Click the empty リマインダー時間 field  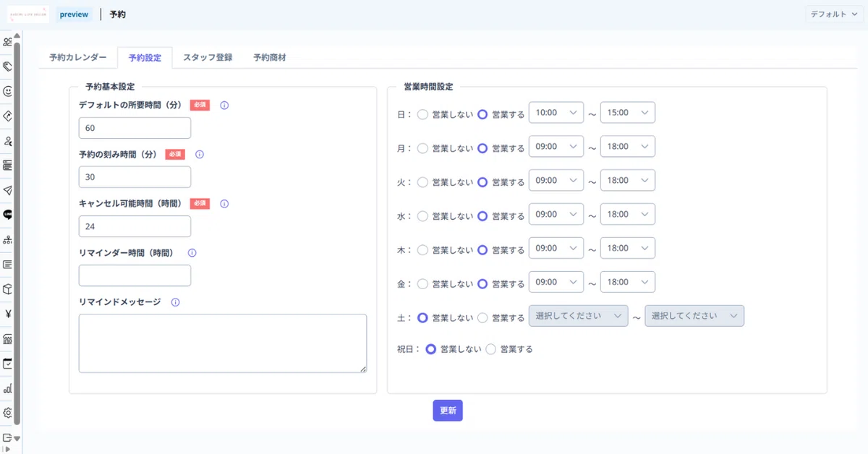pyautogui.click(x=135, y=275)
